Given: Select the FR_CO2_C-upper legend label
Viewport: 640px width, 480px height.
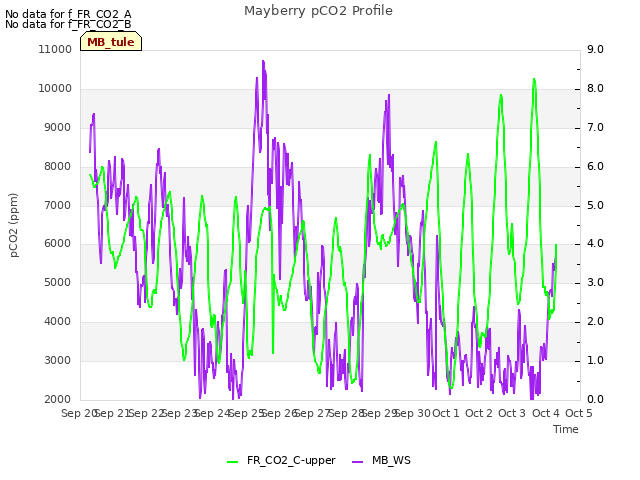Looking at the screenshot, I should pos(291,460).
